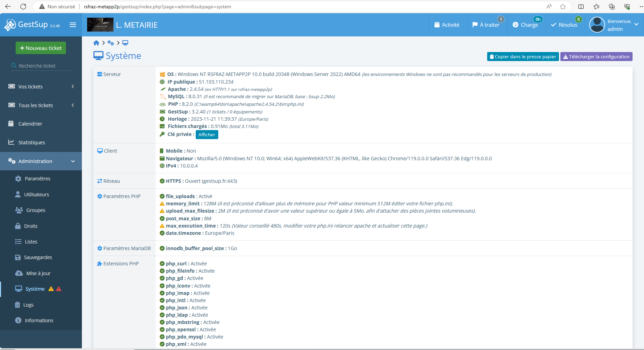Image resolution: width=644 pixels, height=350 pixels.
Task: Click the GestSup logo icon
Action: 10,25
